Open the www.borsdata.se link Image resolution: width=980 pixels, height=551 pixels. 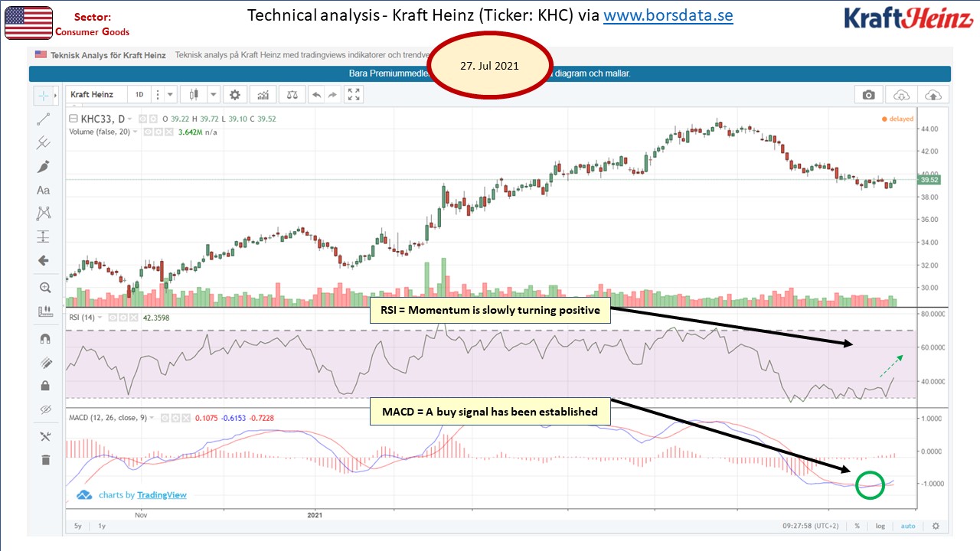(x=668, y=16)
